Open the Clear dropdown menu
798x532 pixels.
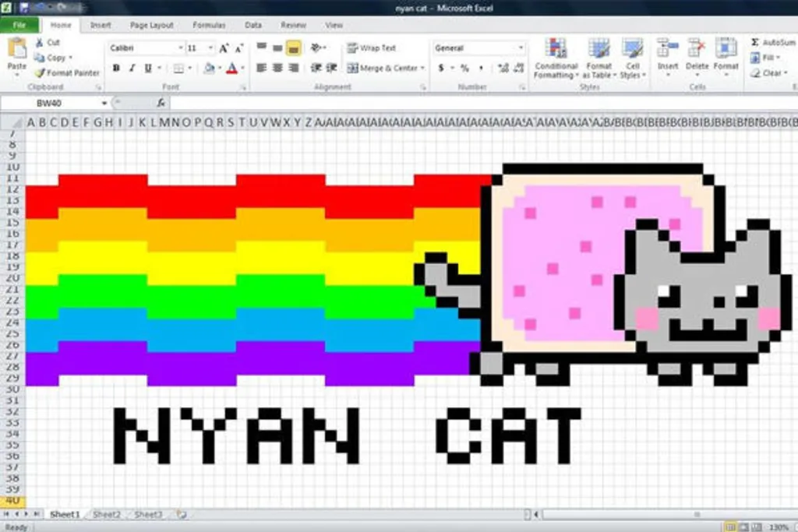click(x=769, y=73)
